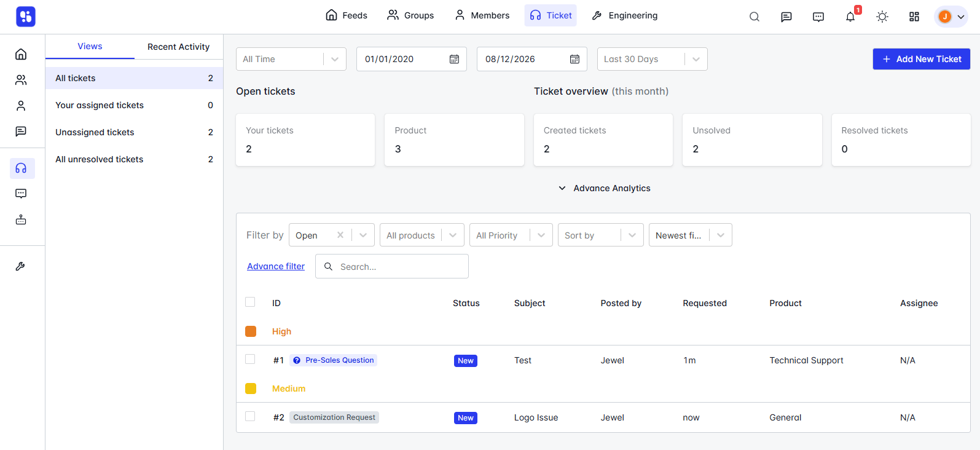Click the yellow Medium priority swatch
Screen dimensions: 980x450
pos(251,389)
